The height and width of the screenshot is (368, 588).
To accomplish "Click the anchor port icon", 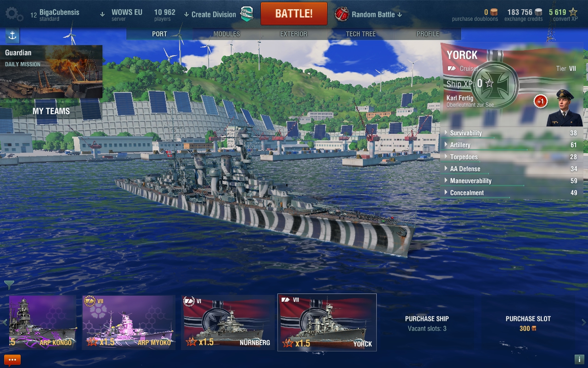I will pos(12,35).
